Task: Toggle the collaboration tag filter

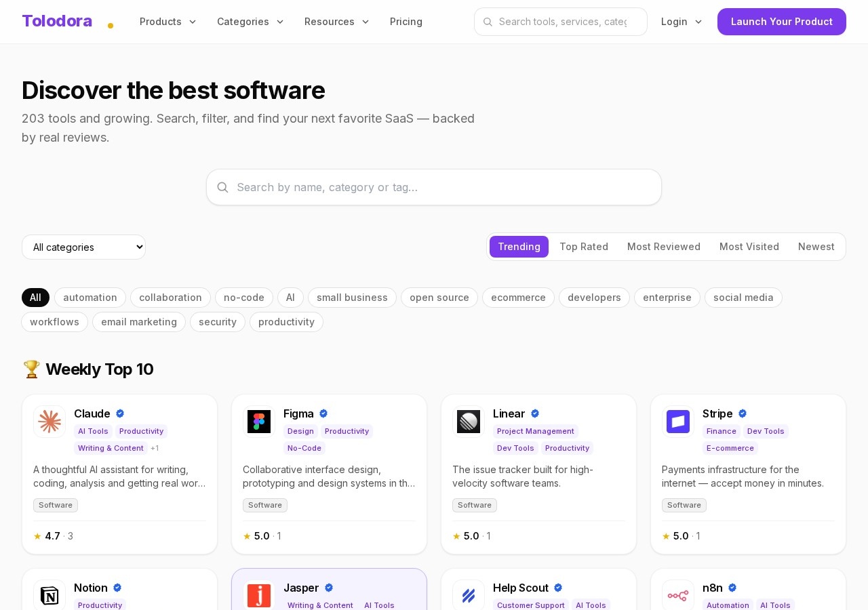Action: click(170, 298)
